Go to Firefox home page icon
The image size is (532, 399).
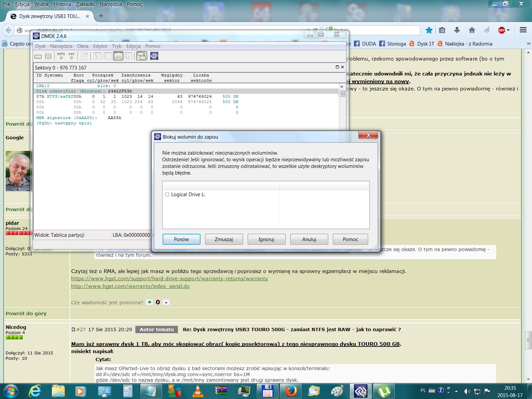[472, 30]
